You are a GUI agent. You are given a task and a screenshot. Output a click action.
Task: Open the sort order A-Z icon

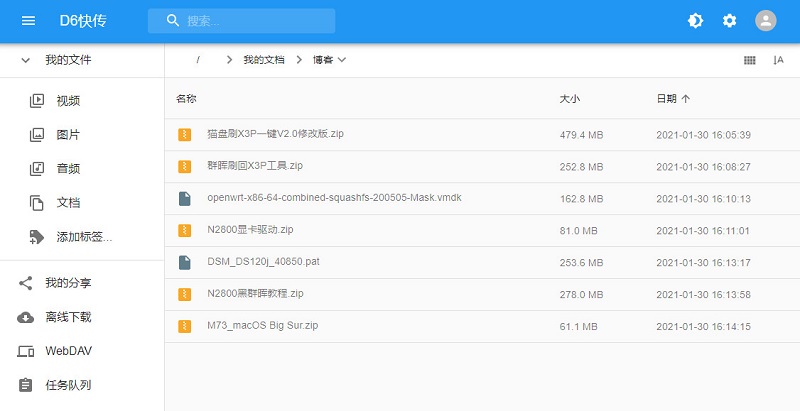point(778,60)
